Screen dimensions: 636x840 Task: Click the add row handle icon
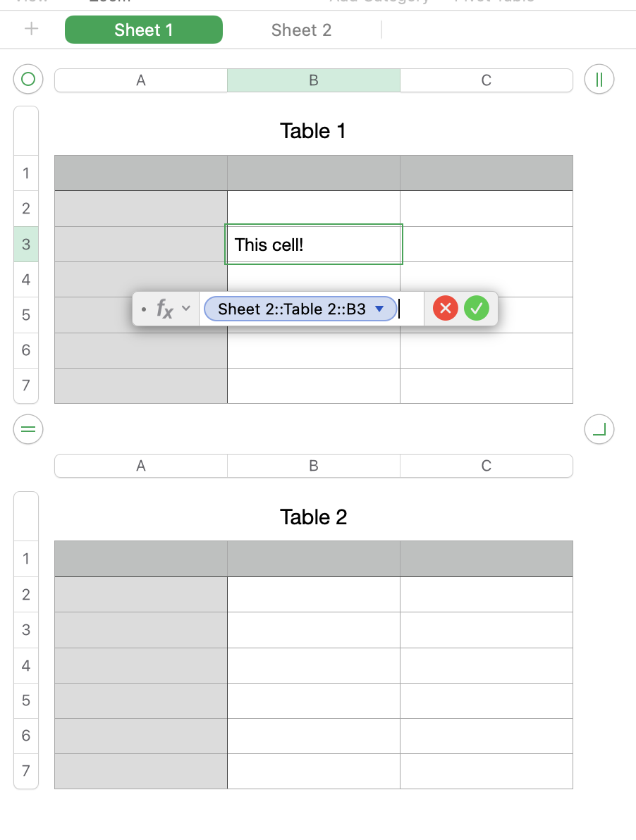[x=28, y=428]
